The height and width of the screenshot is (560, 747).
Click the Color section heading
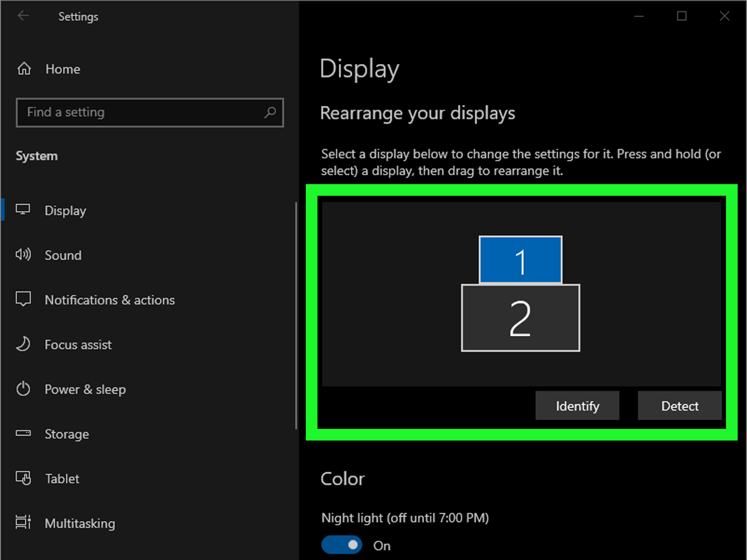pyautogui.click(x=342, y=479)
